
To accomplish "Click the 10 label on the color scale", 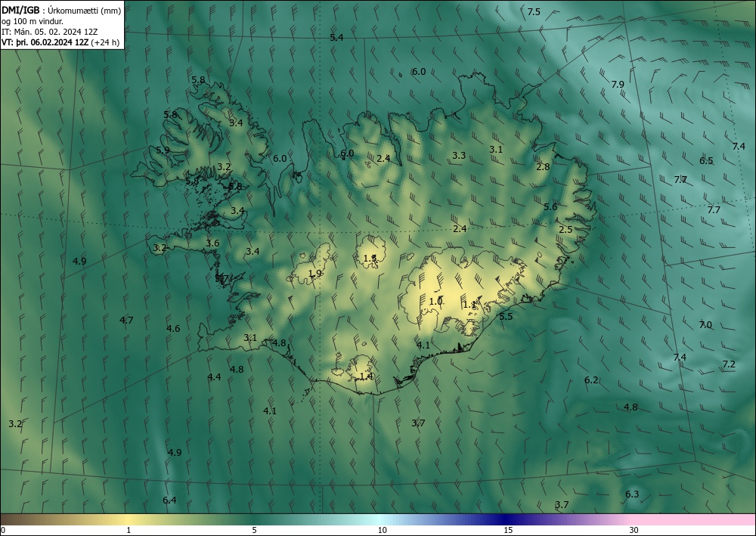I will coord(382,530).
